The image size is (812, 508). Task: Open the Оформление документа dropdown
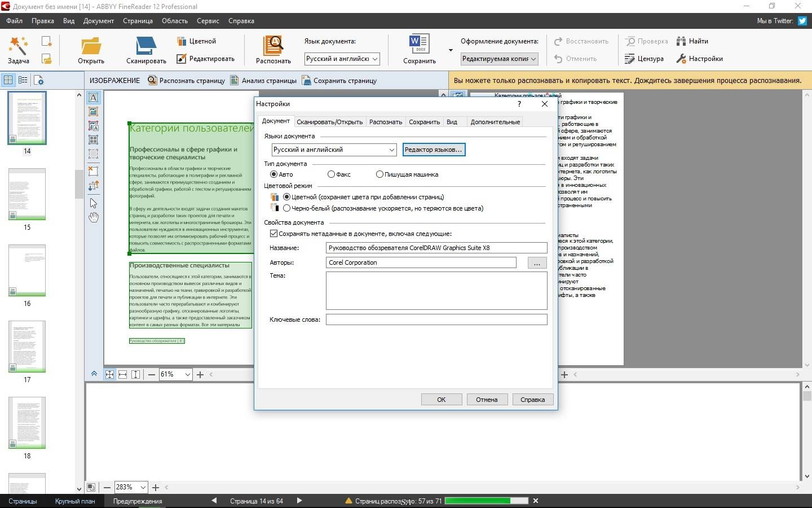[499, 59]
